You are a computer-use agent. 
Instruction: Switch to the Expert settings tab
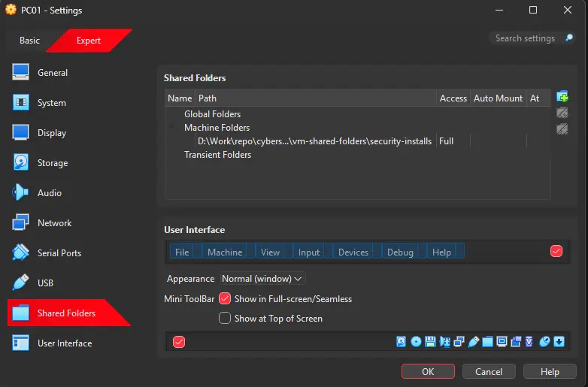point(89,41)
